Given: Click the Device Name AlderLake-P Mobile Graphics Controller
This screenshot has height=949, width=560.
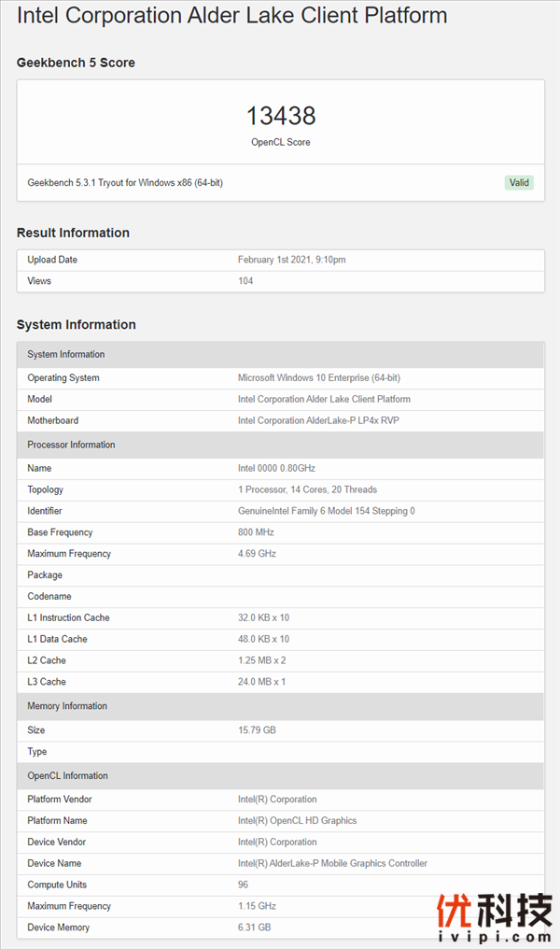Looking at the screenshot, I should coord(332,864).
